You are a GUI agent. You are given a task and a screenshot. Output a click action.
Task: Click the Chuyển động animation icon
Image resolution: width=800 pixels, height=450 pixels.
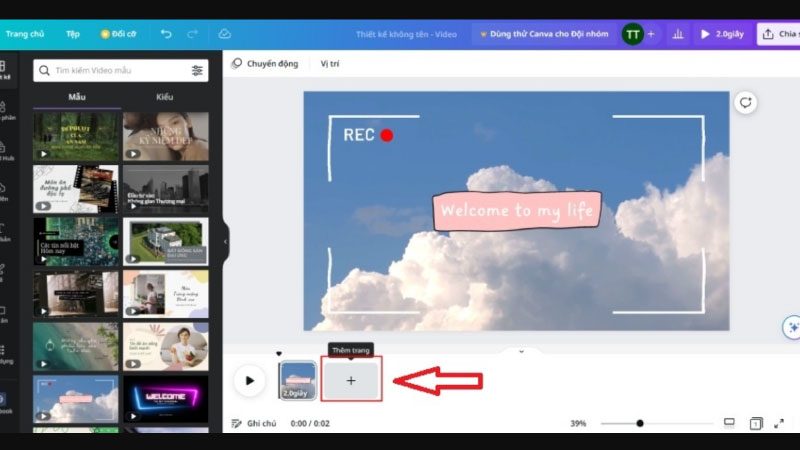pos(236,64)
